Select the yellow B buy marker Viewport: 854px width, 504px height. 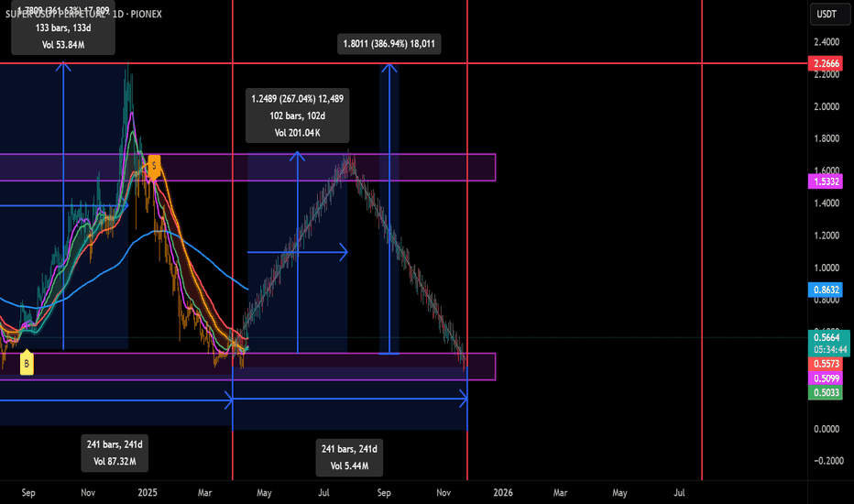(27, 363)
